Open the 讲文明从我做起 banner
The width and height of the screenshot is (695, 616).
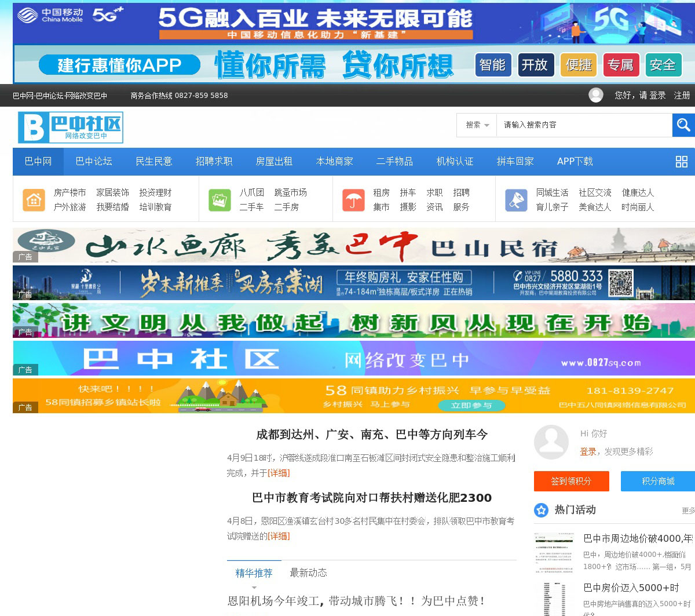click(x=354, y=320)
